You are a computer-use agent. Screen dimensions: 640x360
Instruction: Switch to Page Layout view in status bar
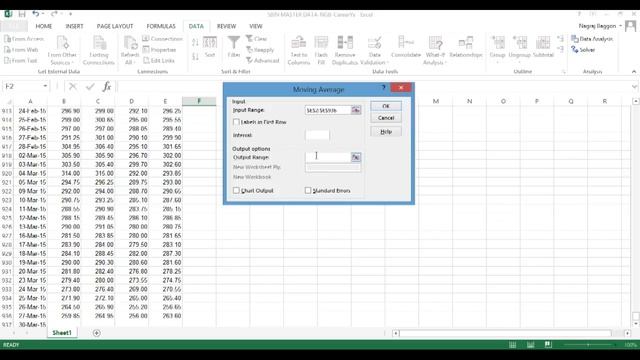530,345
